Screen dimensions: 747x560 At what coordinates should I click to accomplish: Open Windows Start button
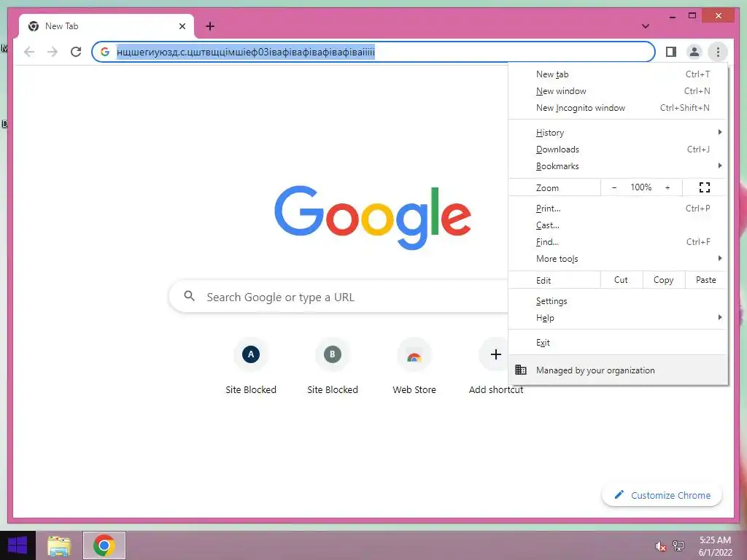click(x=18, y=545)
